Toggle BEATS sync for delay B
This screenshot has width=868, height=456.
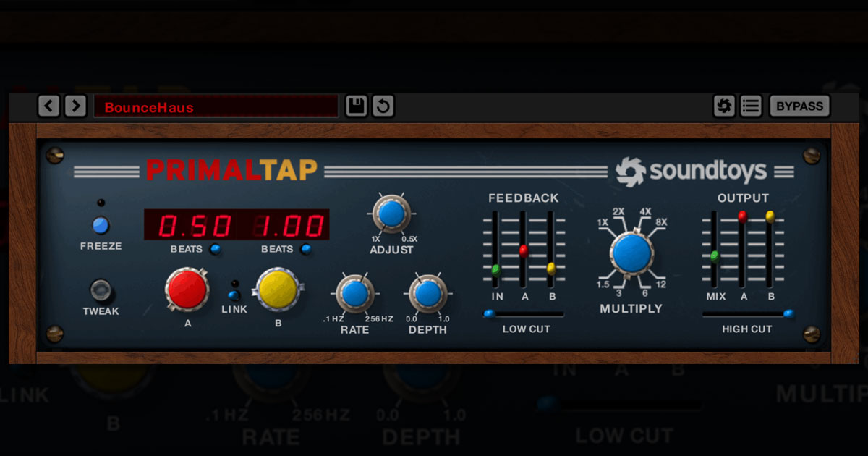click(305, 249)
